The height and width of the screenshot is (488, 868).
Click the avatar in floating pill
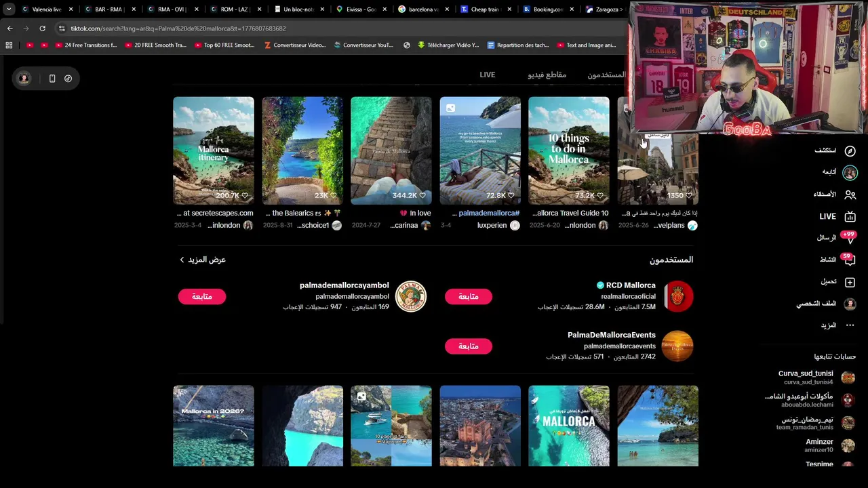24,79
